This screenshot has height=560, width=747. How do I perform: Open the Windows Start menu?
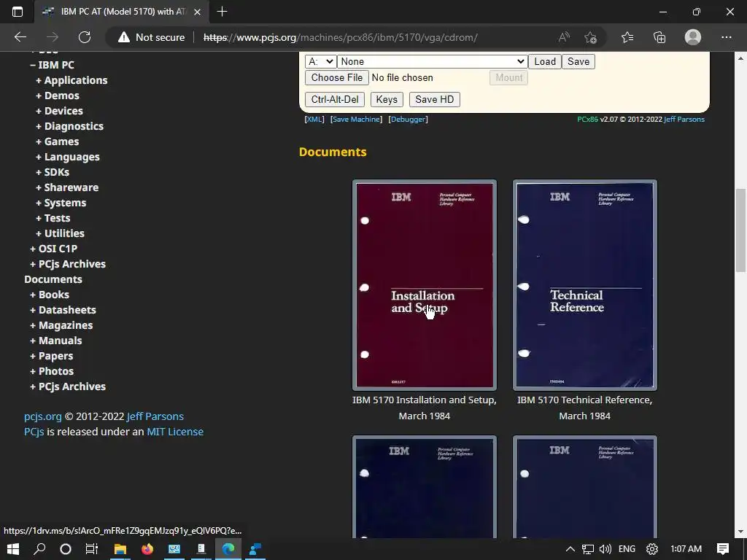pos(13,549)
